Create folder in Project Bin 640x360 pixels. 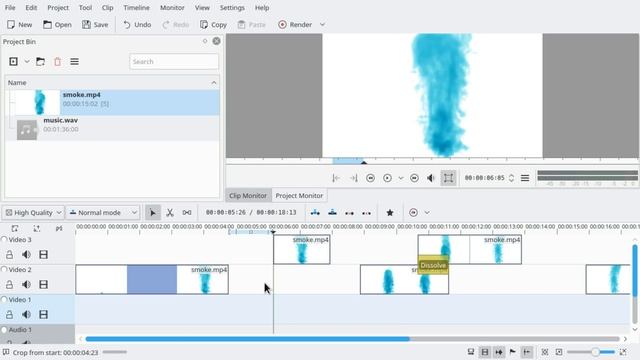coord(40,62)
